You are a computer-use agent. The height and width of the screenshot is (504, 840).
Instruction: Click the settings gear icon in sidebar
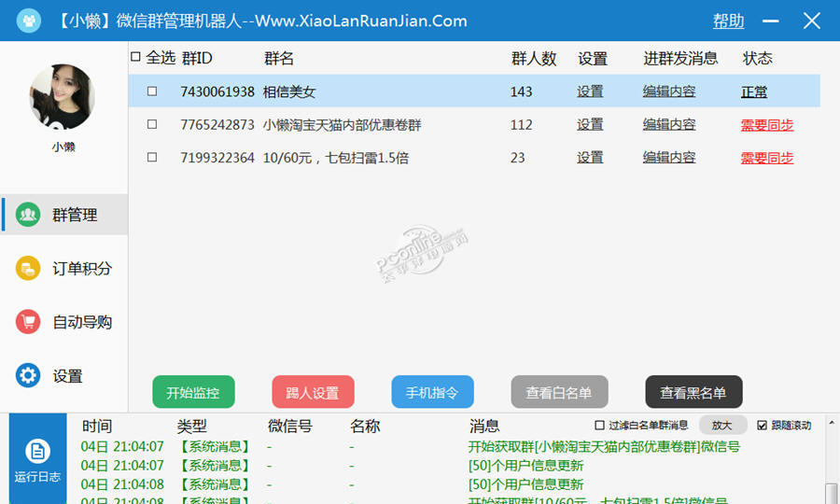tap(28, 376)
